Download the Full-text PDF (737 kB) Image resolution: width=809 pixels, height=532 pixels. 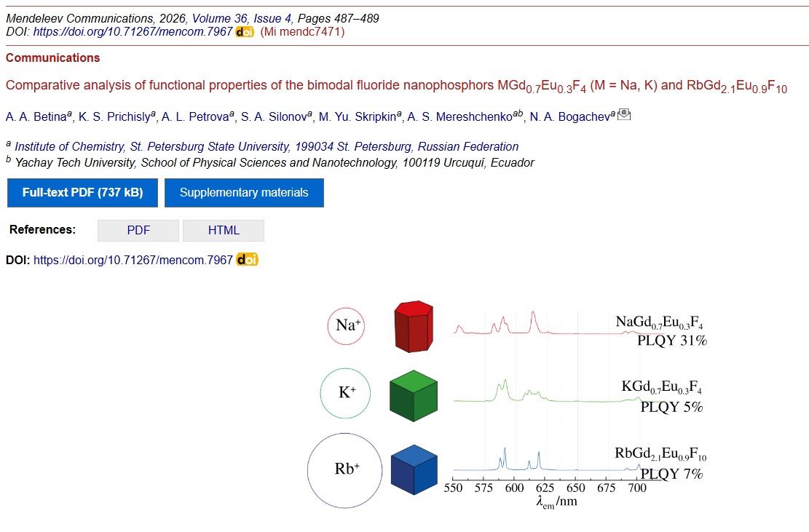82,193
